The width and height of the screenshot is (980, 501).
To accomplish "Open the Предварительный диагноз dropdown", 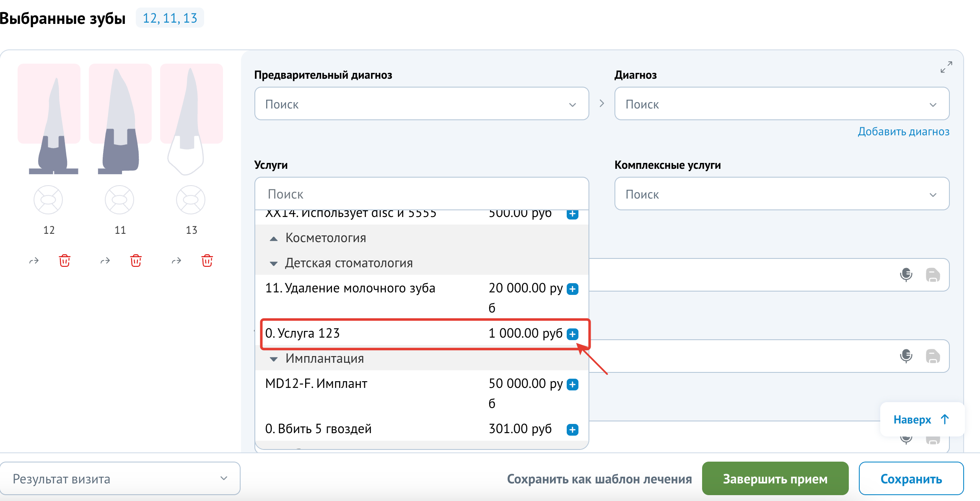I will (422, 104).
